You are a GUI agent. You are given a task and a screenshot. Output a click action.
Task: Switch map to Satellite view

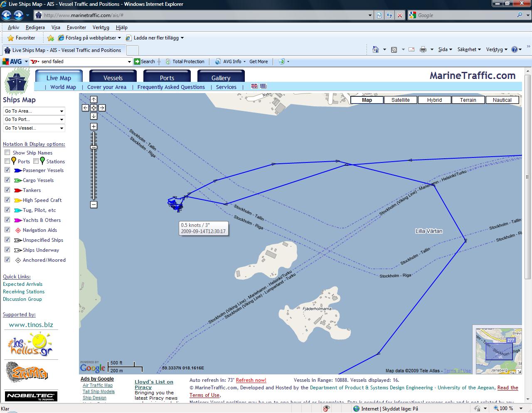401,100
